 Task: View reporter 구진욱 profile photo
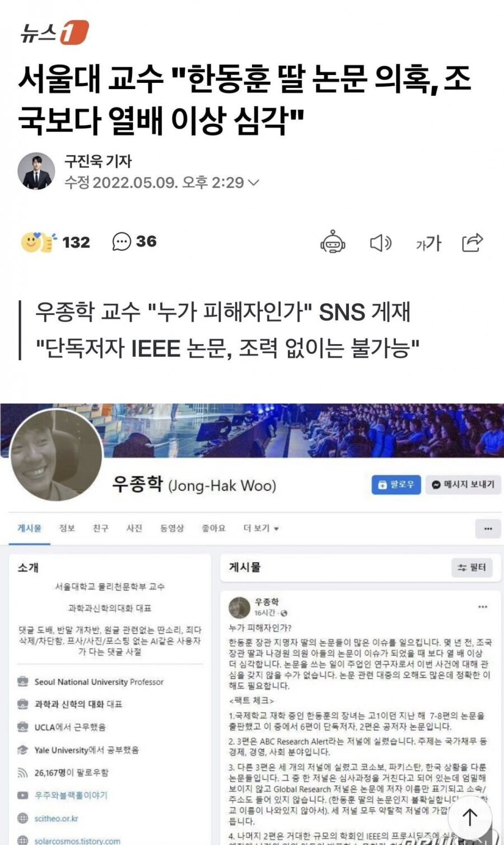click(x=36, y=171)
